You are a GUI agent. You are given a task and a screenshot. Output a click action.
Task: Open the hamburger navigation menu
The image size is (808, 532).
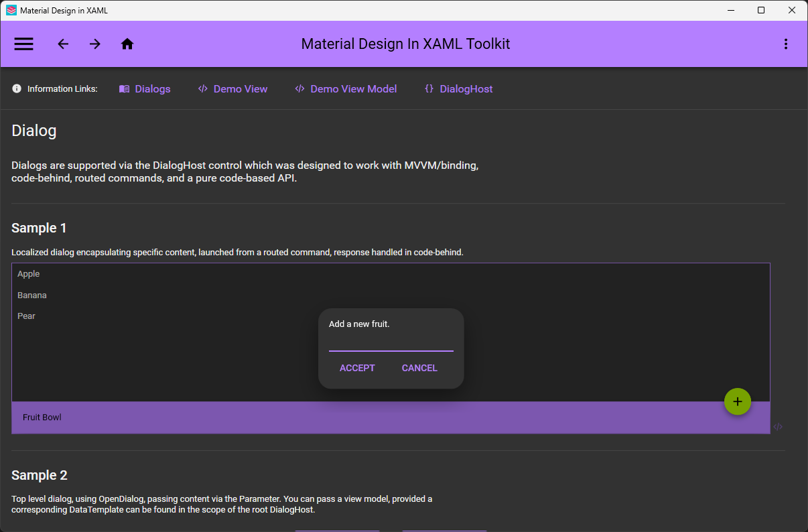[23, 44]
